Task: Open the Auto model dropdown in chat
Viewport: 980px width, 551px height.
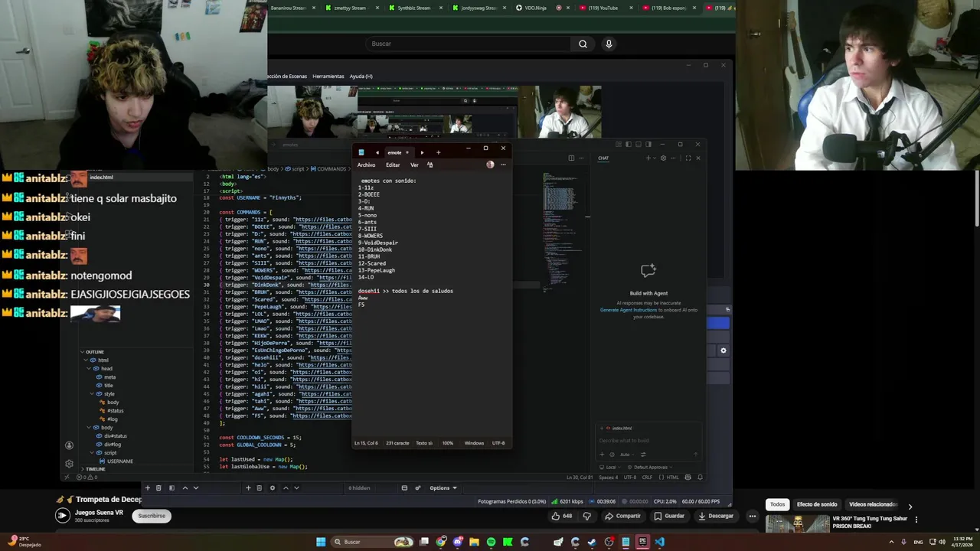Action: coord(626,455)
